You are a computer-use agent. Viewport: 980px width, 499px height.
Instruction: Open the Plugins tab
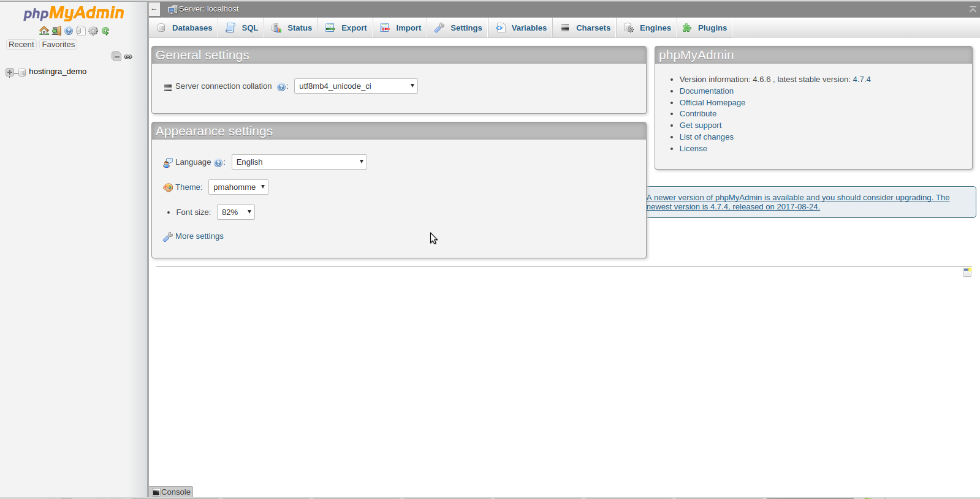coord(704,28)
